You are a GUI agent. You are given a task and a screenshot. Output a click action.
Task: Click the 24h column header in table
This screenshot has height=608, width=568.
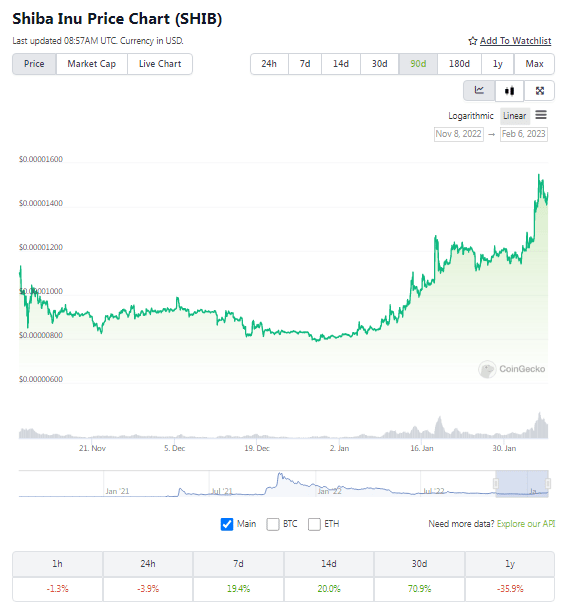[148, 564]
